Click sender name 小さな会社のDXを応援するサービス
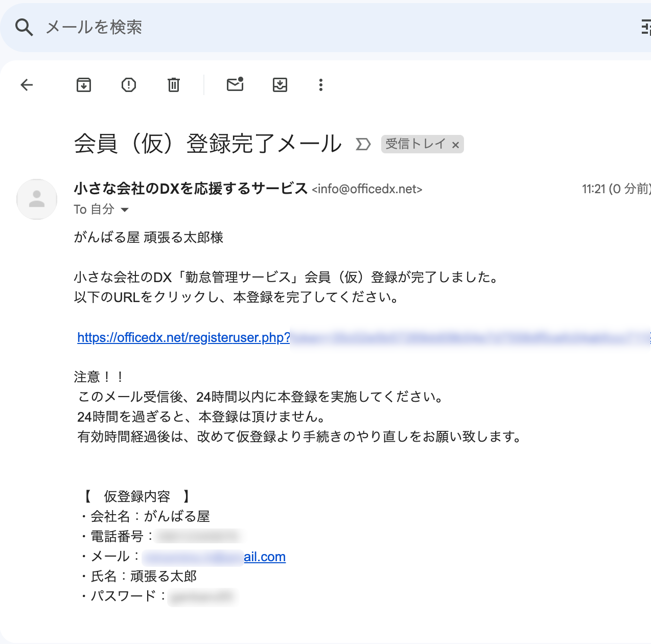Image resolution: width=651 pixels, height=644 pixels. (x=191, y=189)
